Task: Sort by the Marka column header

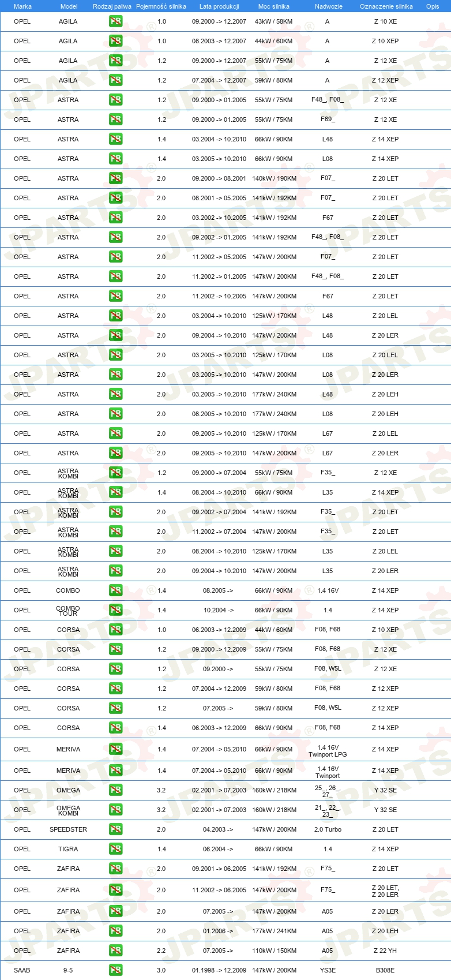Action: pyautogui.click(x=22, y=6)
